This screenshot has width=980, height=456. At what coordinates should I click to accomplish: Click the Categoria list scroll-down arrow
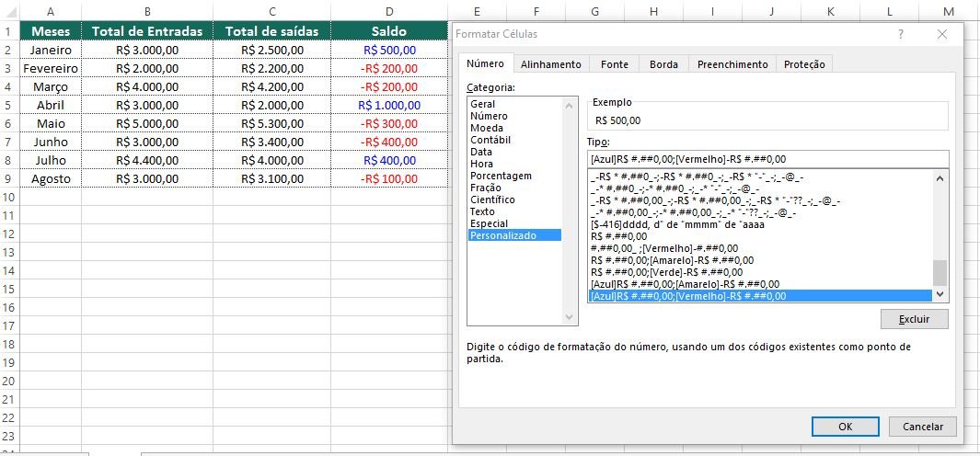tap(571, 318)
